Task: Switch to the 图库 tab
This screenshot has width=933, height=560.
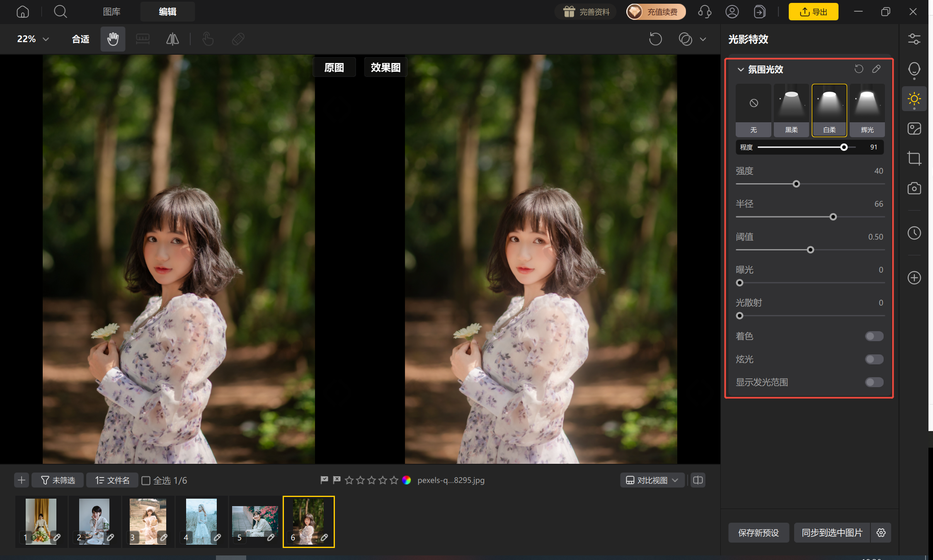Action: click(111, 12)
